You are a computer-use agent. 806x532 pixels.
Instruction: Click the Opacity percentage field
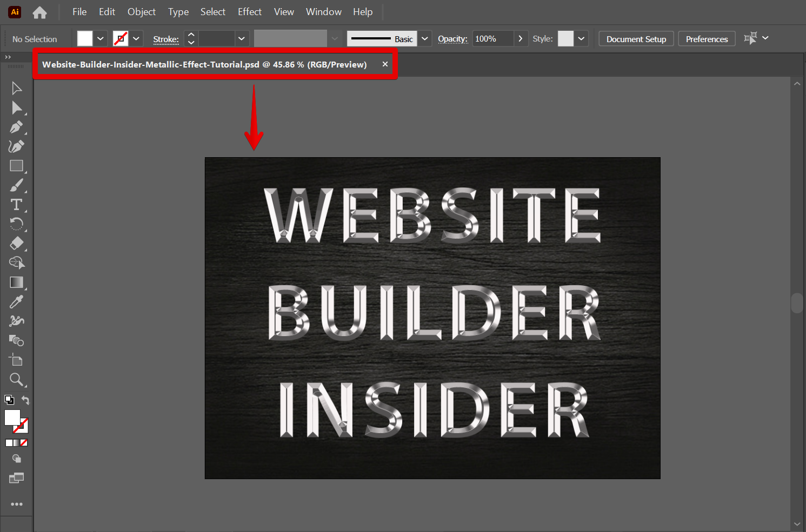tap(492, 39)
